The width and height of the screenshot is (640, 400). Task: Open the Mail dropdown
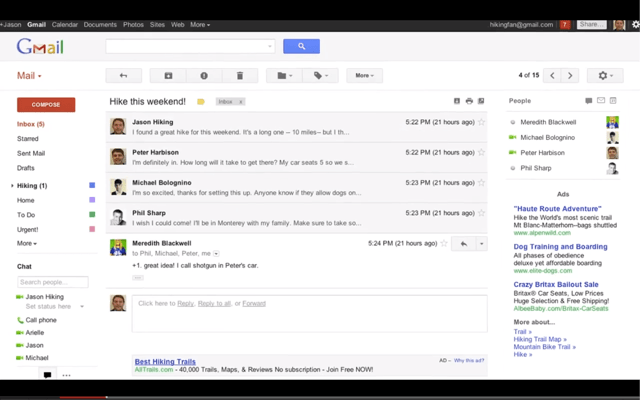(29, 76)
